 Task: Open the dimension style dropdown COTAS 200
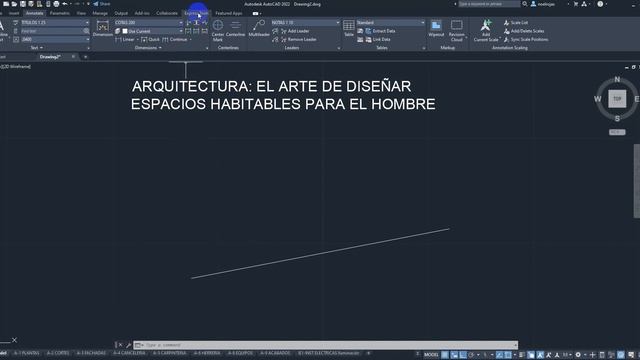pos(149,23)
